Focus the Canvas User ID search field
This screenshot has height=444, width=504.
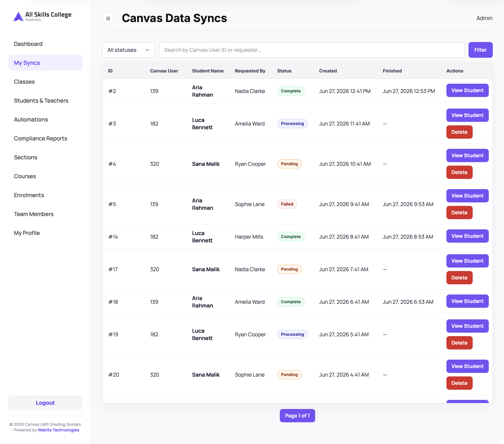click(312, 50)
